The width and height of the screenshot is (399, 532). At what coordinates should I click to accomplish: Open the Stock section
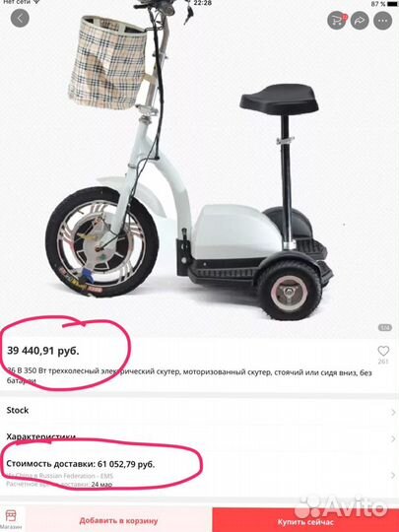click(x=199, y=411)
